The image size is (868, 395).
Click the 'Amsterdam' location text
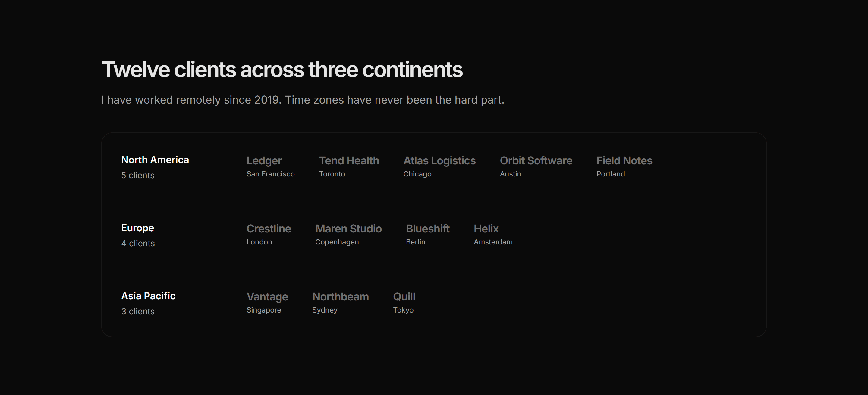tap(493, 242)
